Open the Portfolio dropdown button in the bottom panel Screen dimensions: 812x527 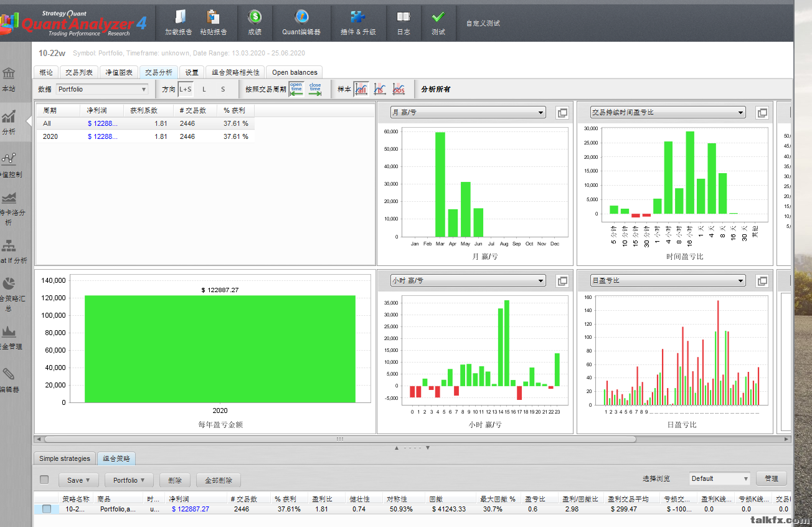coord(129,480)
